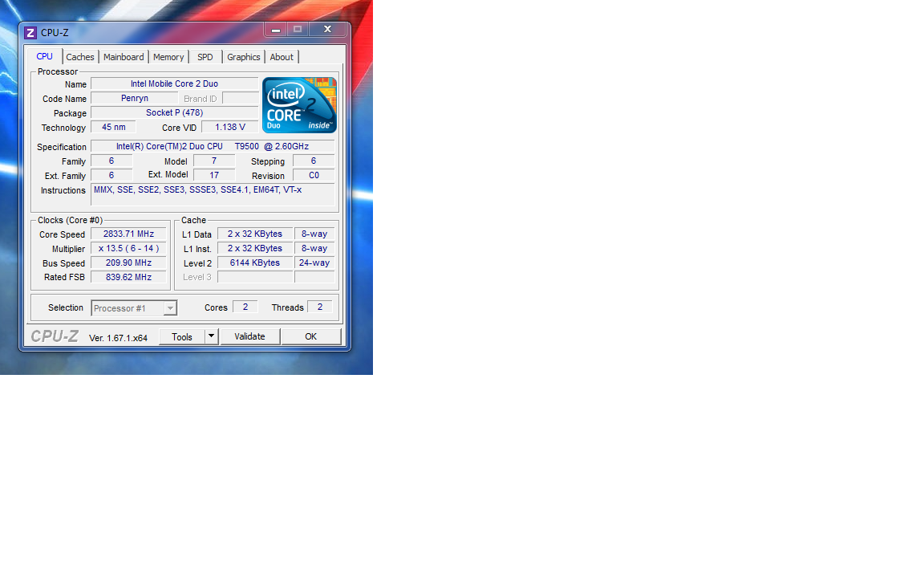
Task: Click the Socket P (478) package value
Action: pyautogui.click(x=174, y=112)
